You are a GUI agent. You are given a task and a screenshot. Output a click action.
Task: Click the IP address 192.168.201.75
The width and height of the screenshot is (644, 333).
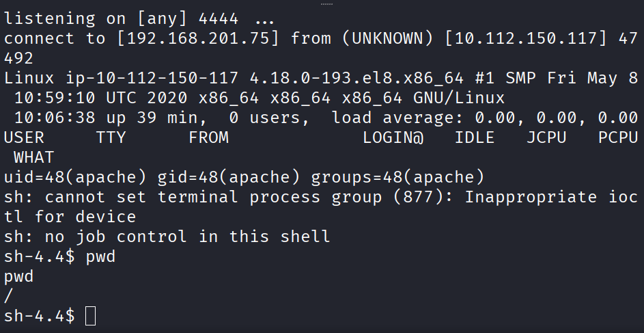pyautogui.click(x=199, y=39)
